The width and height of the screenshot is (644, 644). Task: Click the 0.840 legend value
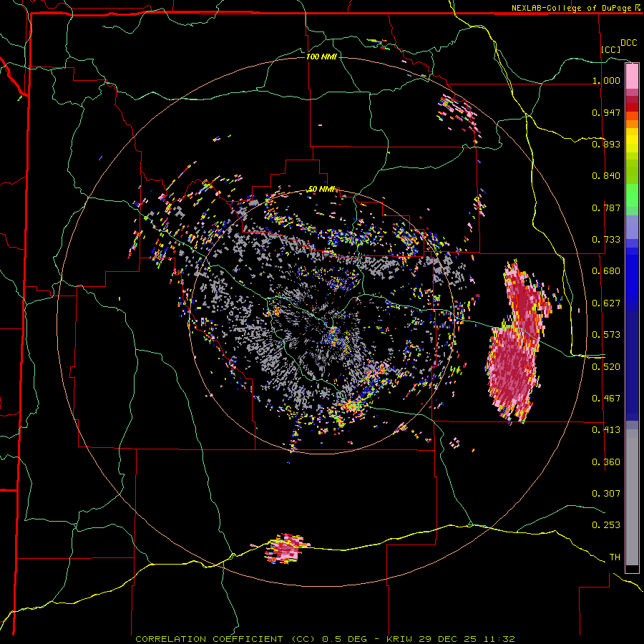point(606,176)
